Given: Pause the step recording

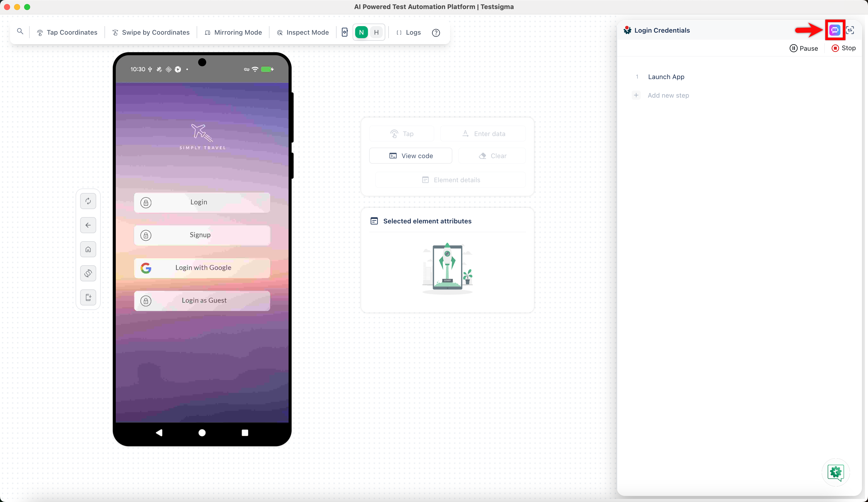Looking at the screenshot, I should tap(804, 48).
